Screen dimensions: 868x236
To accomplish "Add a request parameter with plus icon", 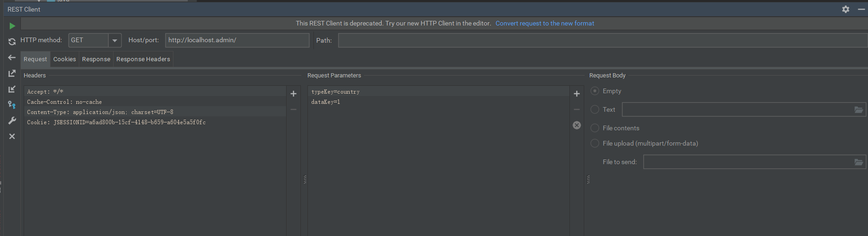I will [577, 94].
